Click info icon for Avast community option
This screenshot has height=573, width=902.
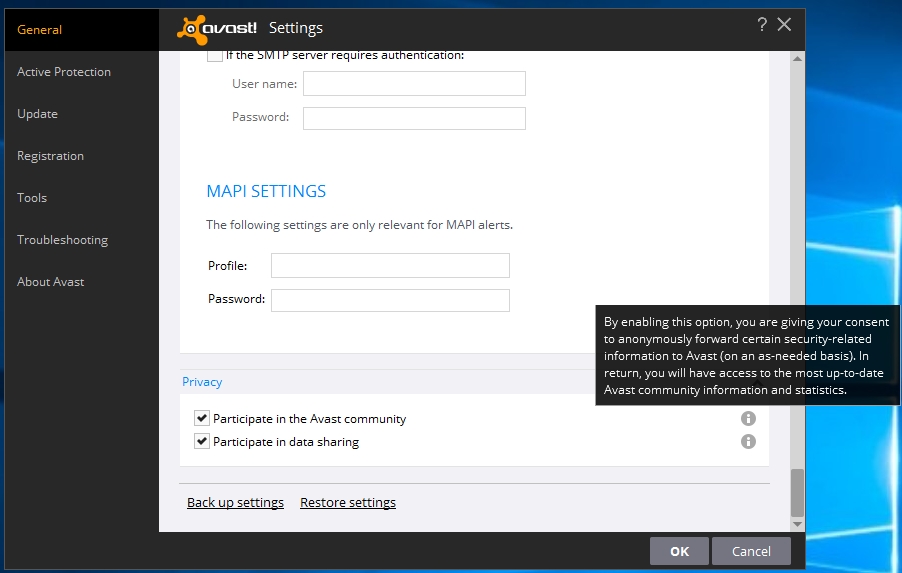click(748, 418)
